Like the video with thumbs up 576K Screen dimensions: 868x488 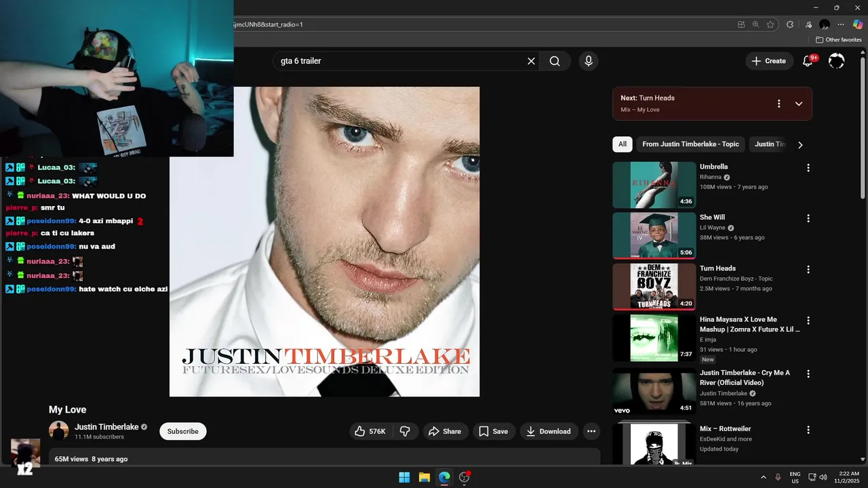(370, 431)
